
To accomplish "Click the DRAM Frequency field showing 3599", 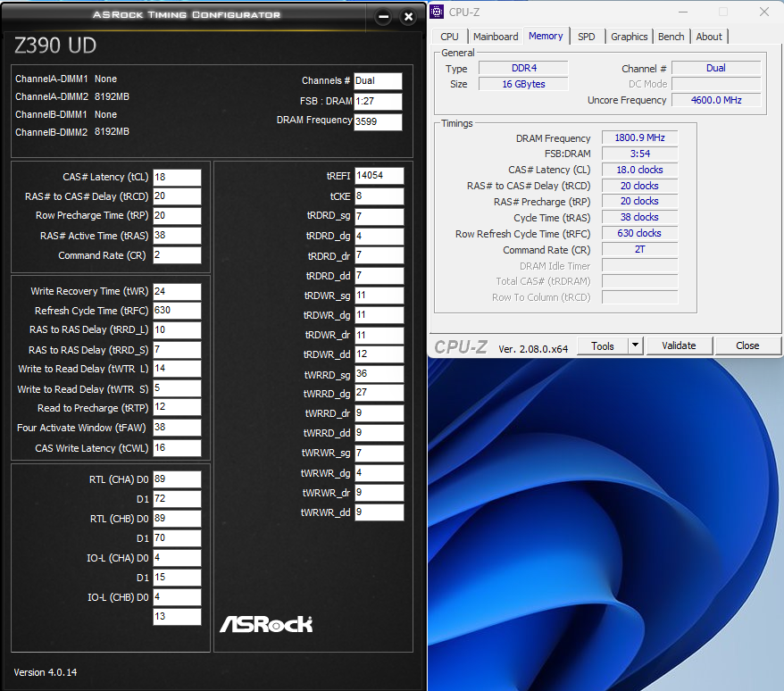I will (378, 122).
